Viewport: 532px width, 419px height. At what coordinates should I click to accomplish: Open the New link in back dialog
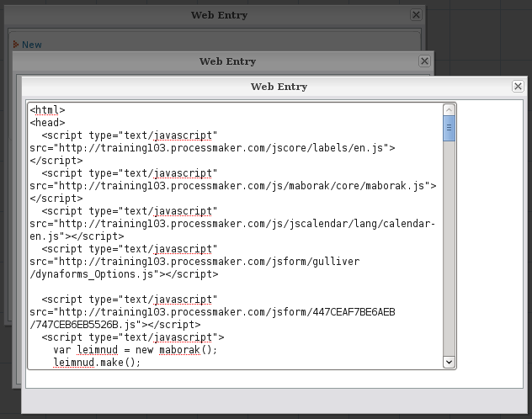coord(32,45)
